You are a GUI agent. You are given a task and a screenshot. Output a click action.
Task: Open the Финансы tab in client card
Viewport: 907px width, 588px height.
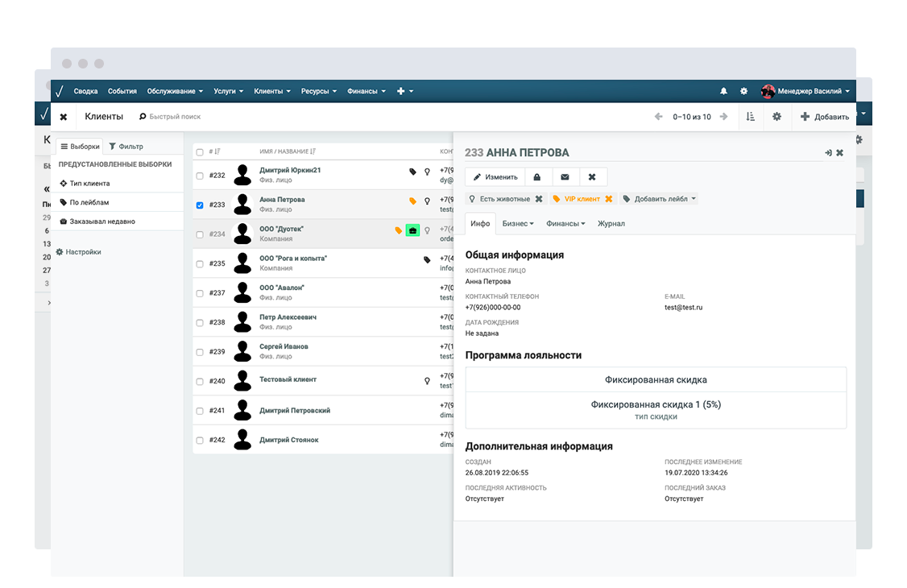tap(565, 224)
